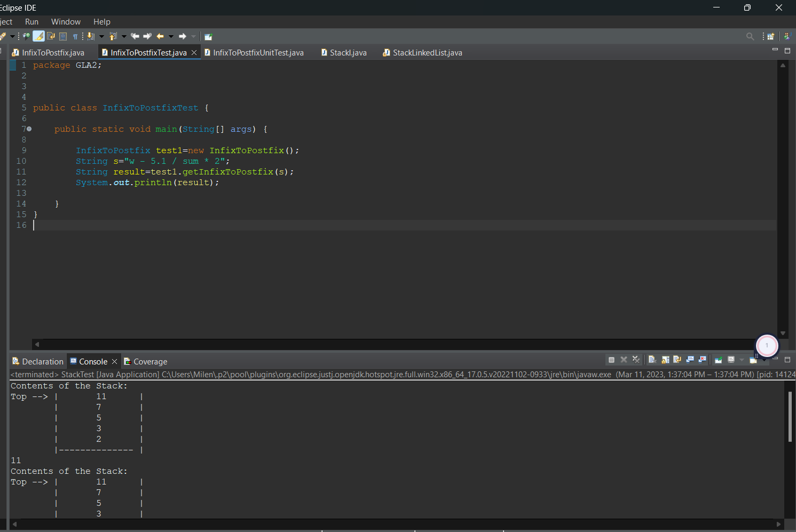Click 'println' on line 12
Screen dimensions: 796x532
153,182
